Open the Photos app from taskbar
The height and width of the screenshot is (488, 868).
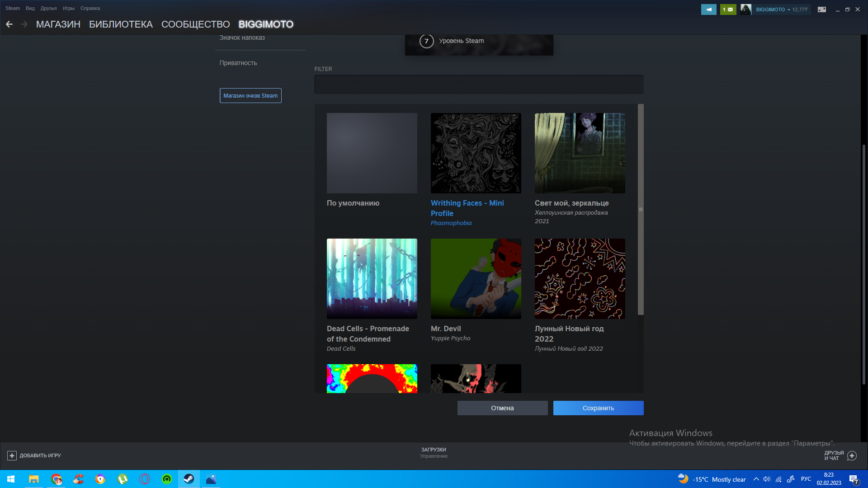point(211,479)
